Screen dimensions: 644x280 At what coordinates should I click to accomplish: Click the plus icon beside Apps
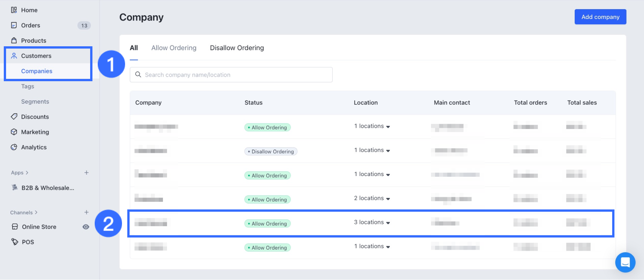point(86,173)
